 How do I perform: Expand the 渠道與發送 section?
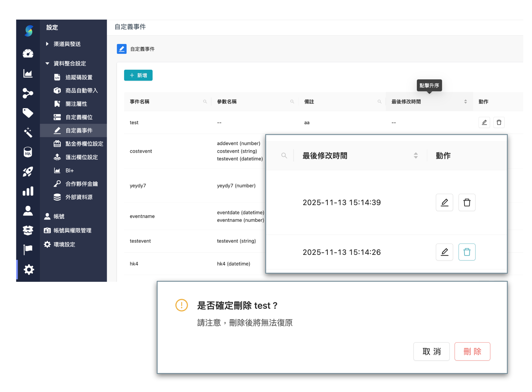(x=68, y=44)
